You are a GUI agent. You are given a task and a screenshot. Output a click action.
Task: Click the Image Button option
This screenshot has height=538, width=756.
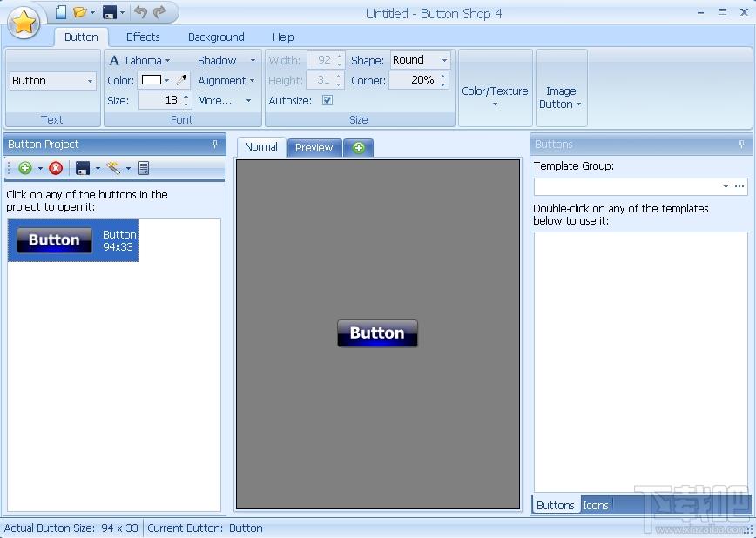561,98
